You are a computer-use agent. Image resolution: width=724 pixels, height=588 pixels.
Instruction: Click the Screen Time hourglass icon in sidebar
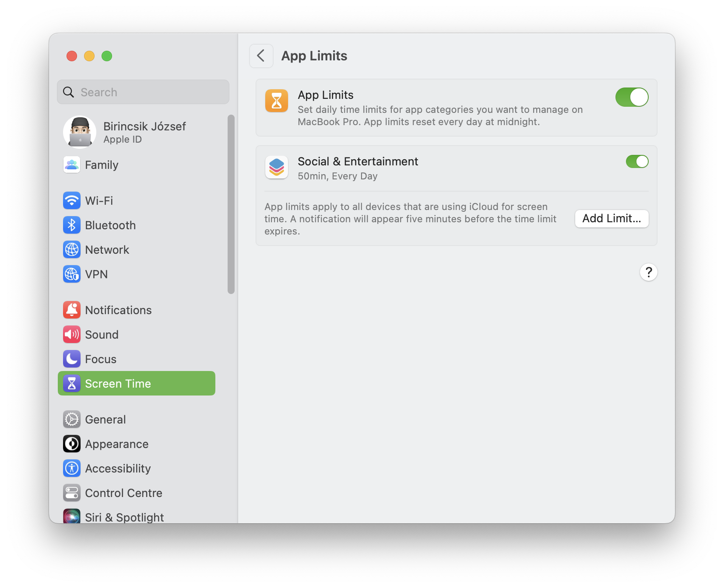tap(72, 384)
